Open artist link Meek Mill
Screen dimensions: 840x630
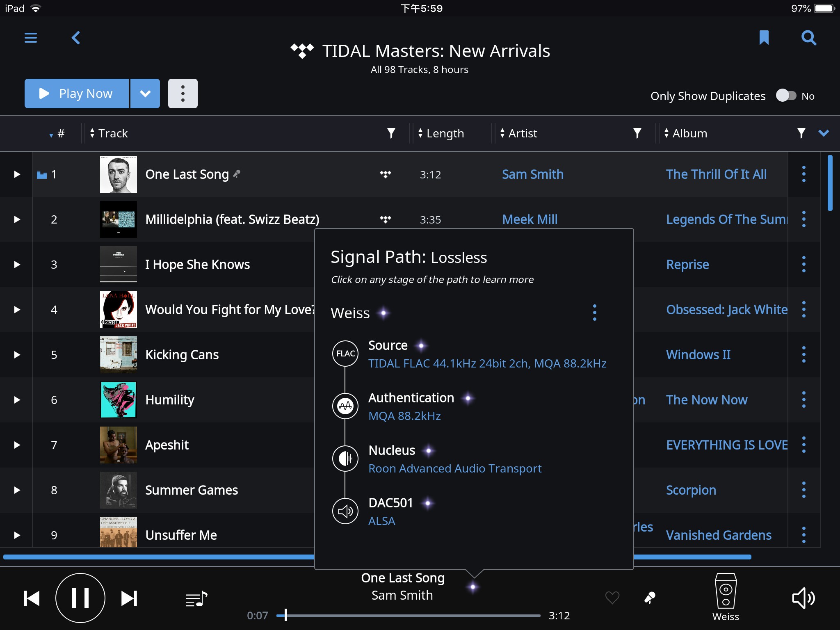pyautogui.click(x=530, y=219)
